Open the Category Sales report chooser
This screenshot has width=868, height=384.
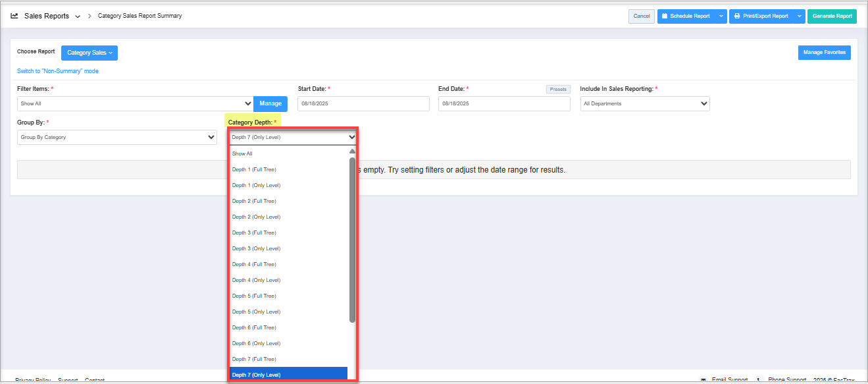(89, 53)
